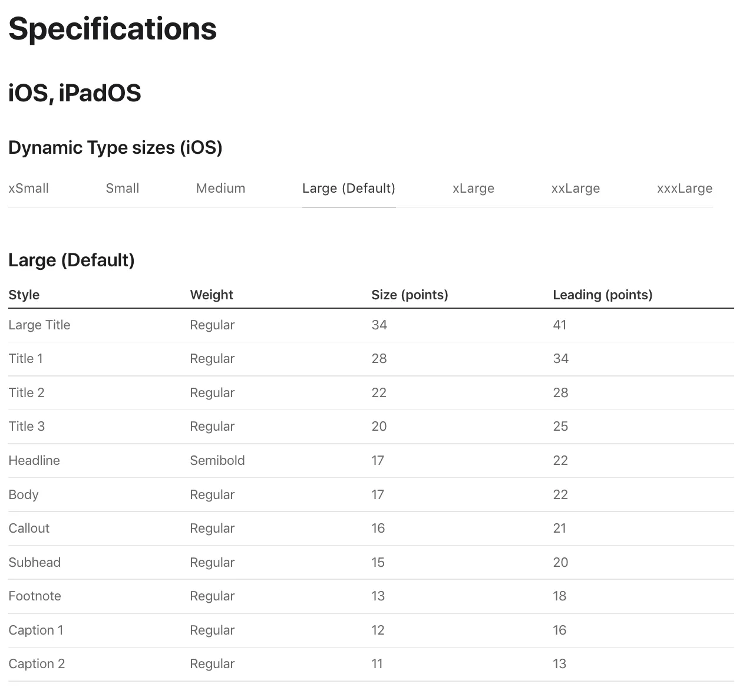This screenshot has height=700, width=746.
Task: Show the xxLarge size tab
Action: 575,189
